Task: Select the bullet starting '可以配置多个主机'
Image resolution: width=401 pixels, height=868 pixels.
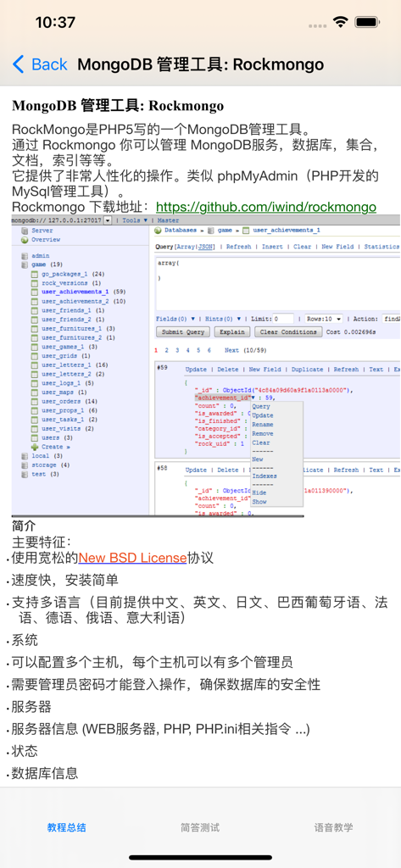Action: point(153,662)
